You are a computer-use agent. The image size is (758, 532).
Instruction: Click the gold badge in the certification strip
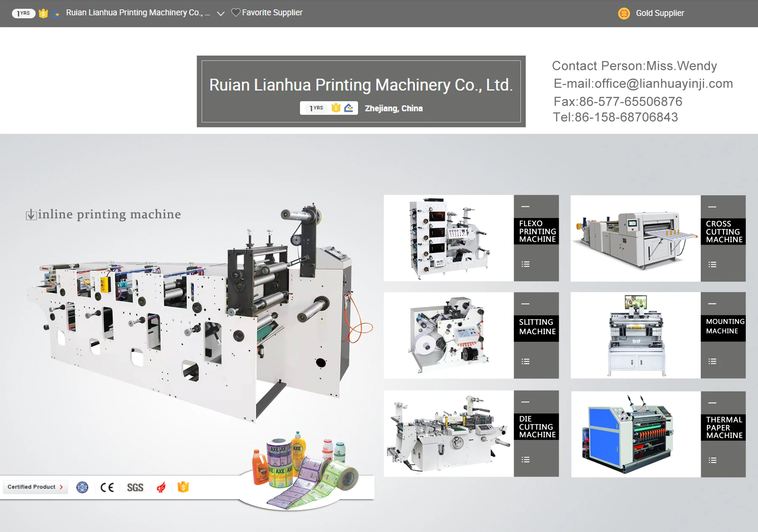click(183, 487)
